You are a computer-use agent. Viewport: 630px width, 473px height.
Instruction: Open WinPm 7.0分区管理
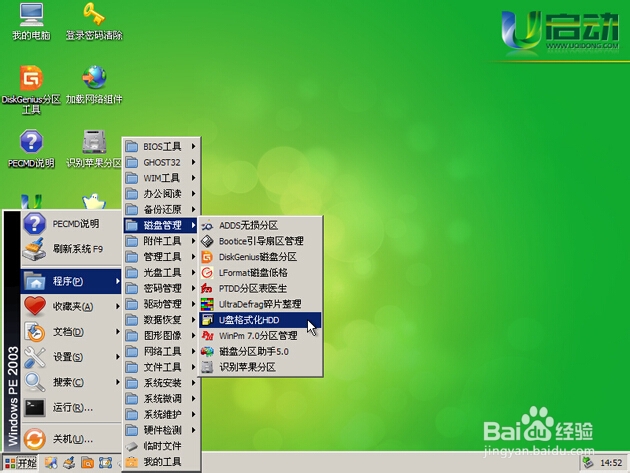click(261, 336)
